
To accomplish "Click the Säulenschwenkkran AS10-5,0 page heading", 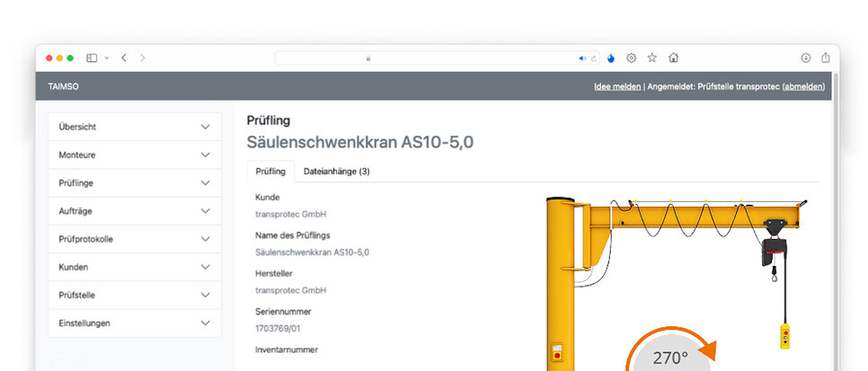I will 359,142.
